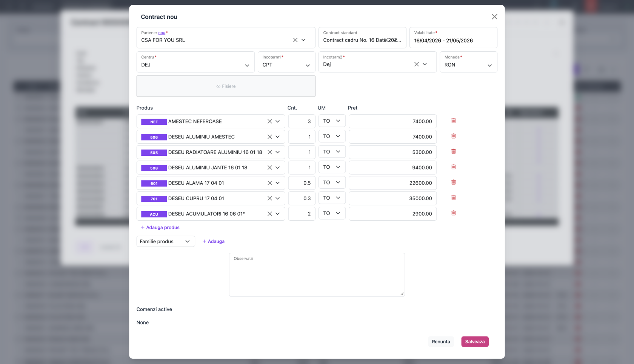Click the Salveaza button
Viewport: 634px width, 364px height.
(475, 342)
